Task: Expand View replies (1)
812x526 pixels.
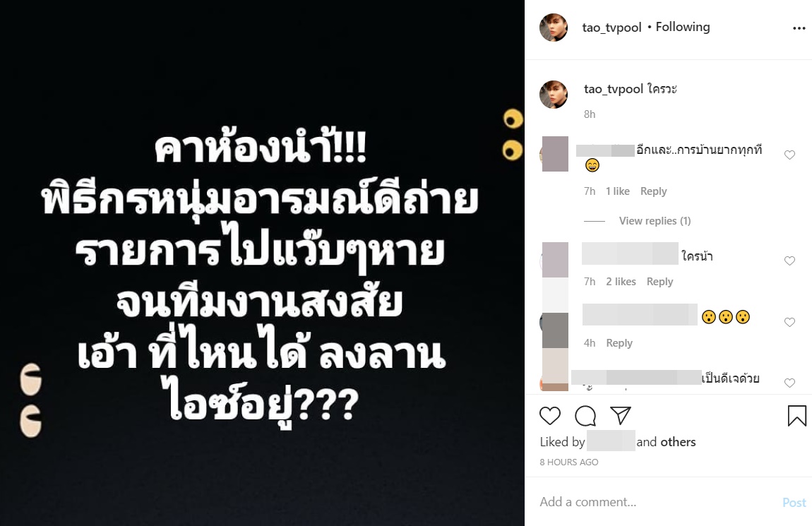Action: click(655, 221)
